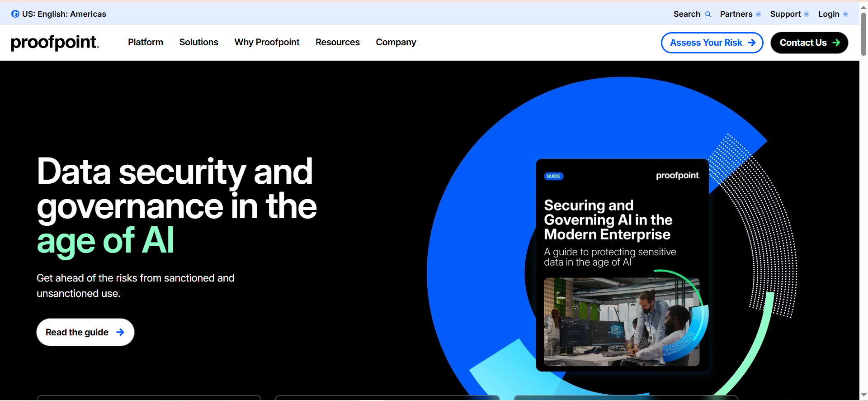Open the Resources menu

coord(338,42)
